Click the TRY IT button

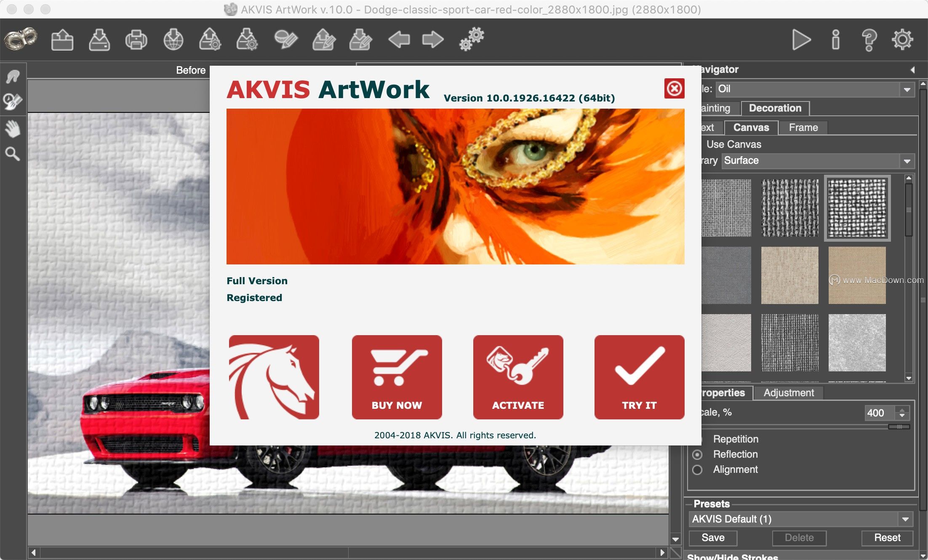(x=639, y=377)
